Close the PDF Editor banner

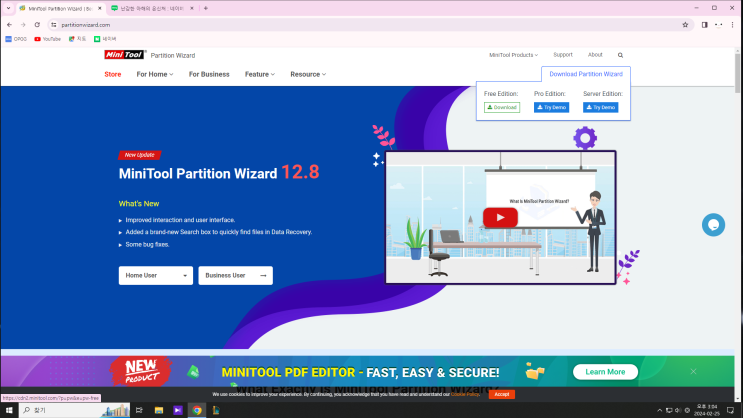click(x=693, y=372)
